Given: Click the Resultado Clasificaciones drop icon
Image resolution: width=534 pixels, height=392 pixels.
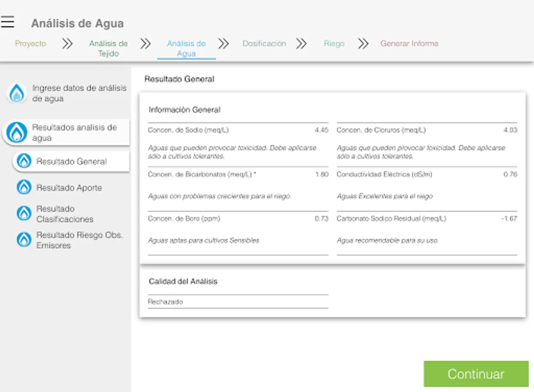Looking at the screenshot, I should pyautogui.click(x=24, y=213).
